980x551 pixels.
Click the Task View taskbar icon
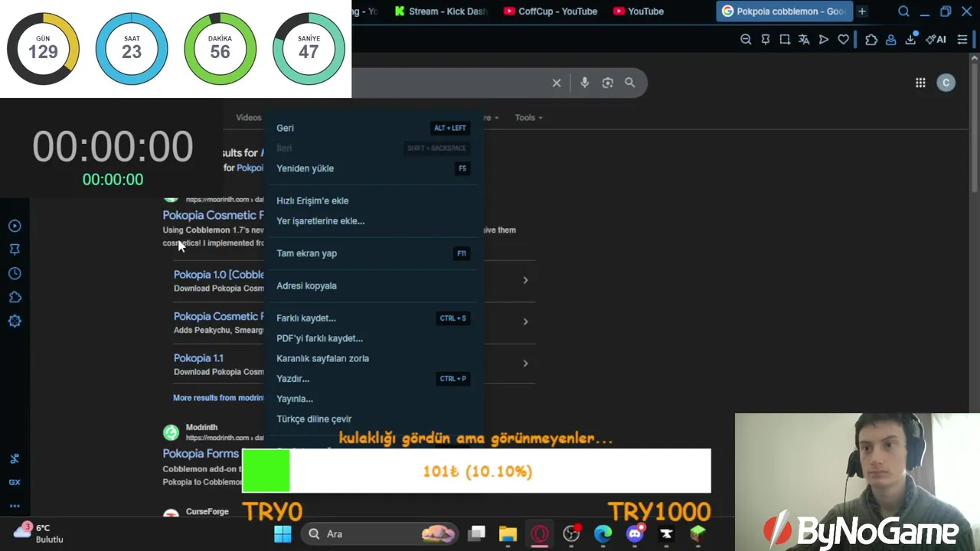[477, 534]
